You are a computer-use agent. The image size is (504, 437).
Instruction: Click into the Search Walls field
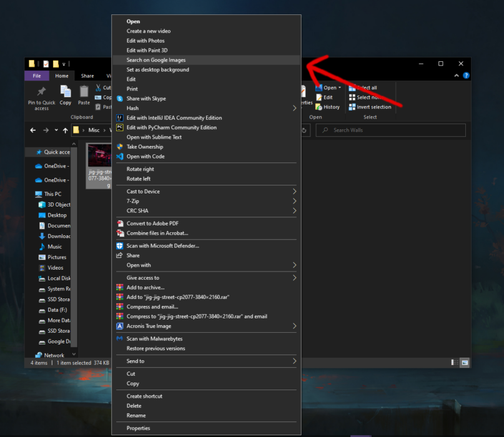(x=390, y=130)
